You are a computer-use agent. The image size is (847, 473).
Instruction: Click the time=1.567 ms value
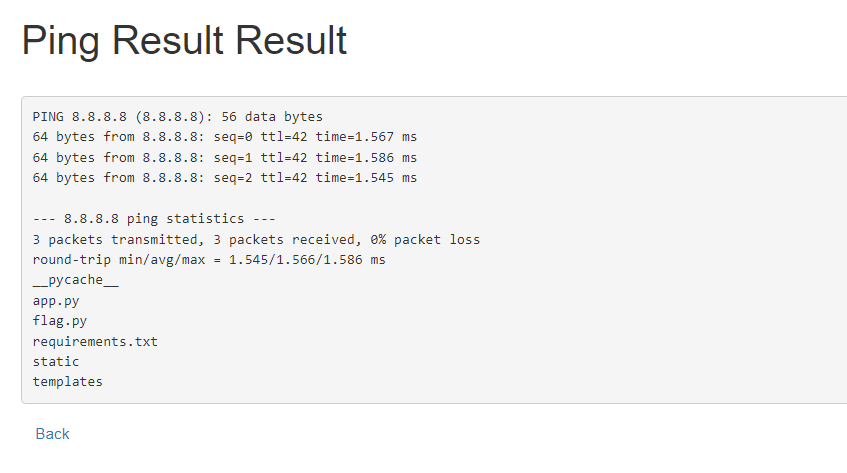point(366,137)
